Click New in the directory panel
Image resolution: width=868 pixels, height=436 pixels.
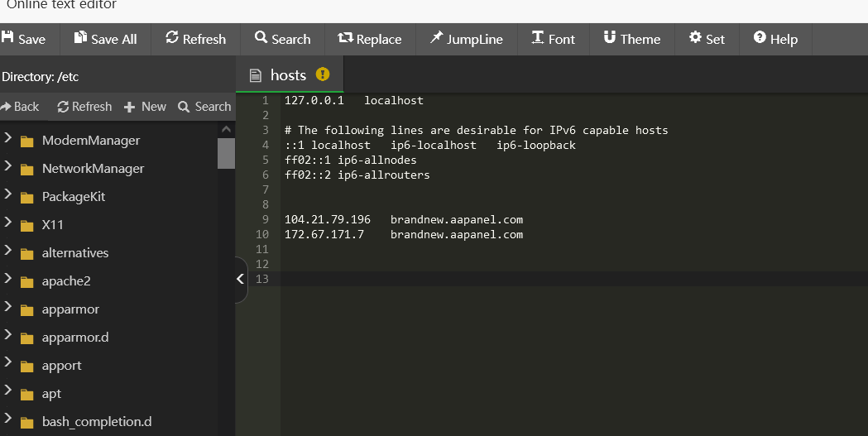coord(145,107)
